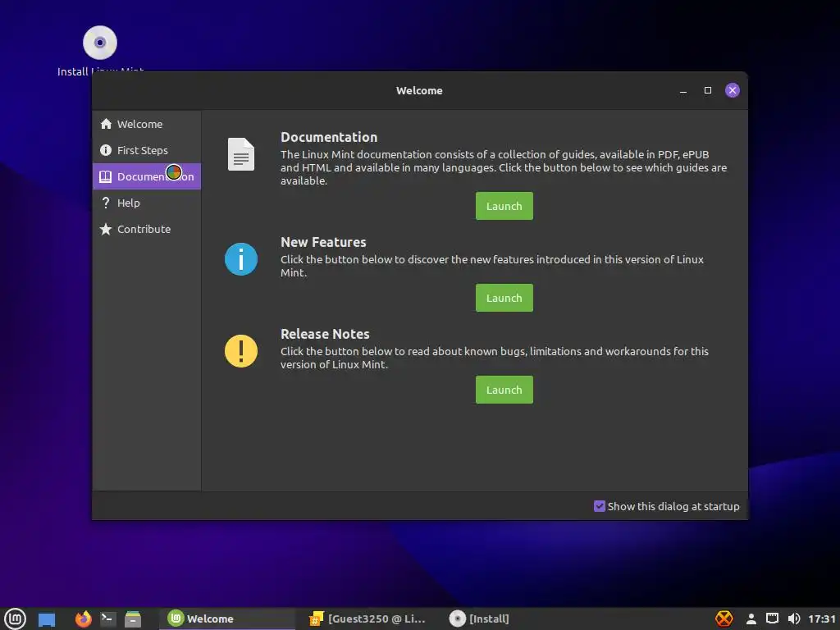Open the Files manager launcher

133,619
